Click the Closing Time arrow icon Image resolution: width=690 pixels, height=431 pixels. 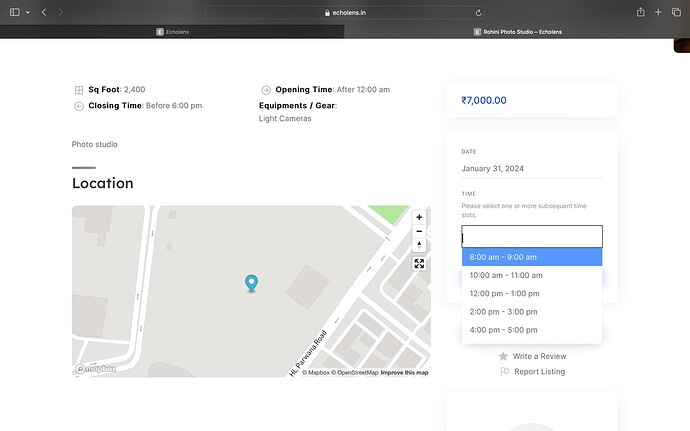tap(79, 106)
